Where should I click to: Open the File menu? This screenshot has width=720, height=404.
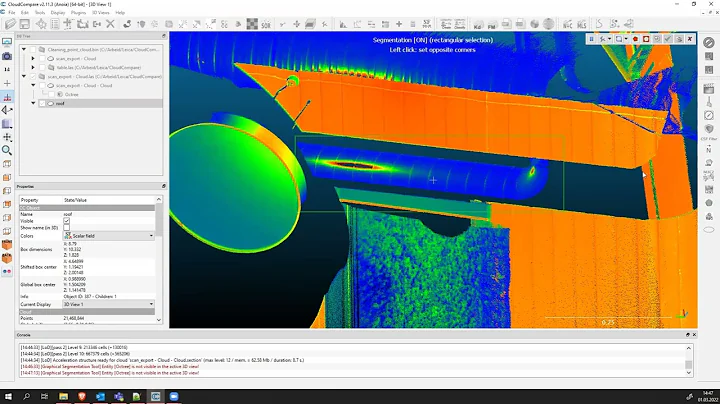(12, 12)
